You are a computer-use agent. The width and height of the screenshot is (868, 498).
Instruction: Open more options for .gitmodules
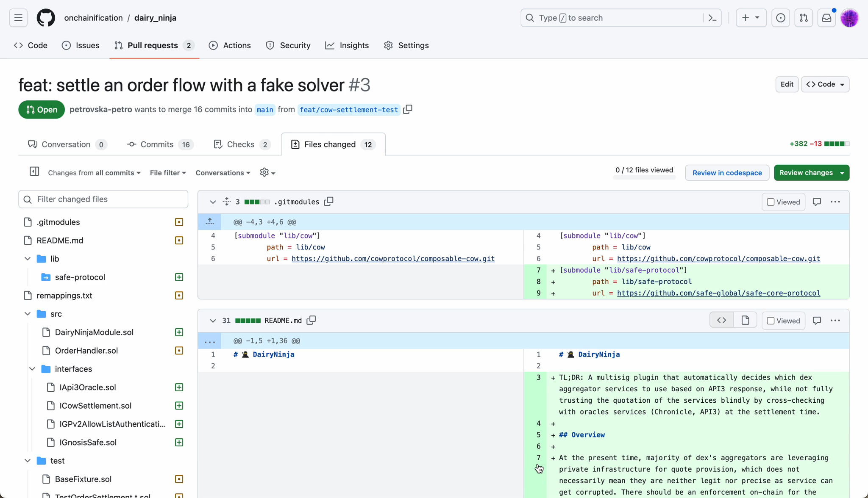(835, 202)
